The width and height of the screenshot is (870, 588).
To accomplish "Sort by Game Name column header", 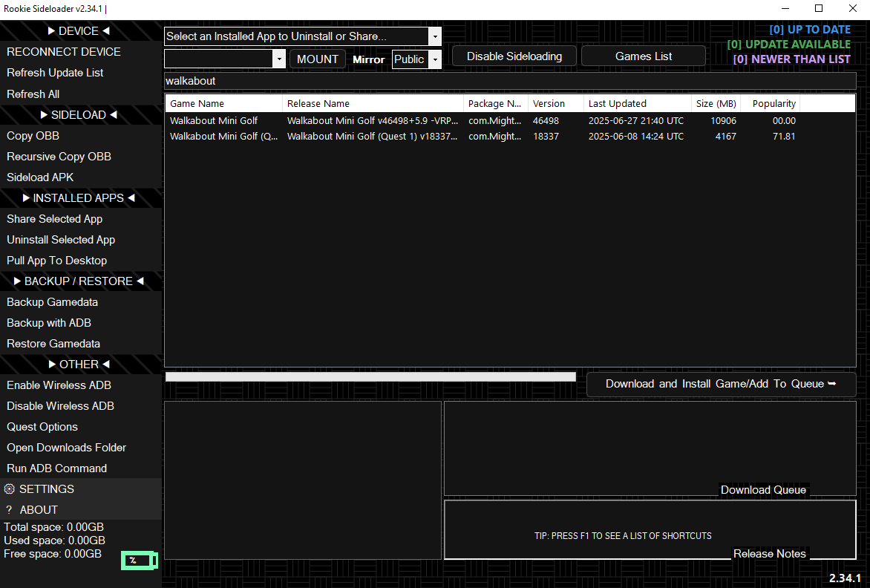I will pyautogui.click(x=223, y=104).
